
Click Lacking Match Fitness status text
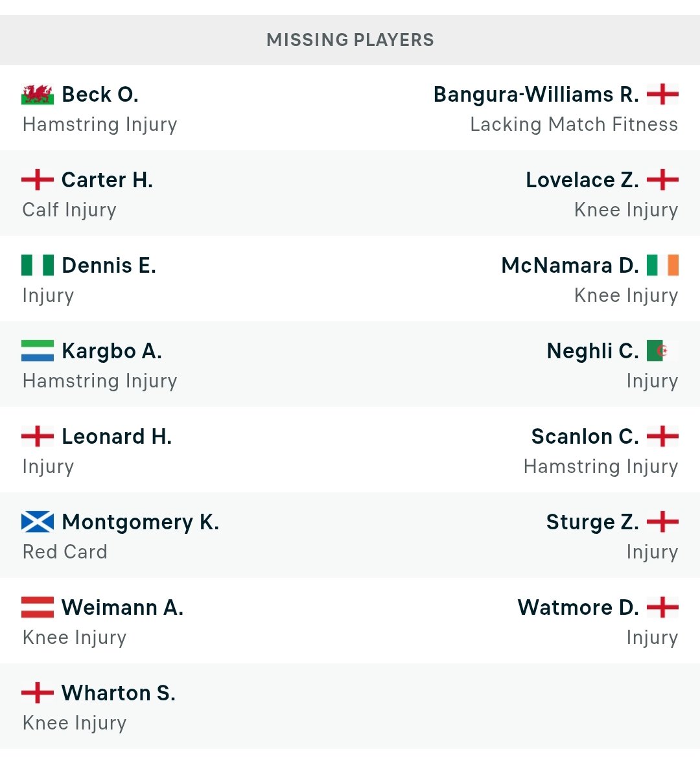tap(574, 125)
